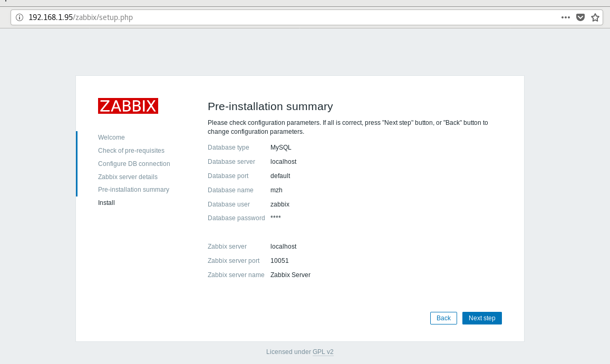Click the Zabbix server name label
This screenshot has height=364, width=610.
click(236, 275)
